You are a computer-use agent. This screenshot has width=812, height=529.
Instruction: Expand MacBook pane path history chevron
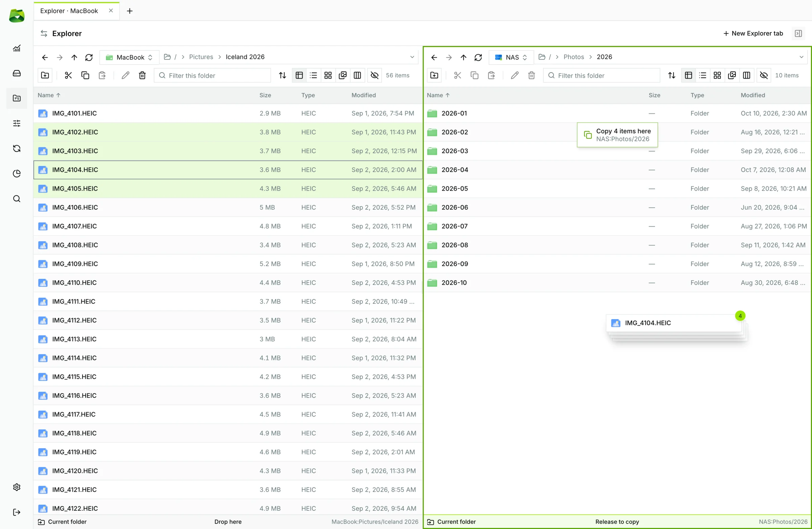coord(412,57)
